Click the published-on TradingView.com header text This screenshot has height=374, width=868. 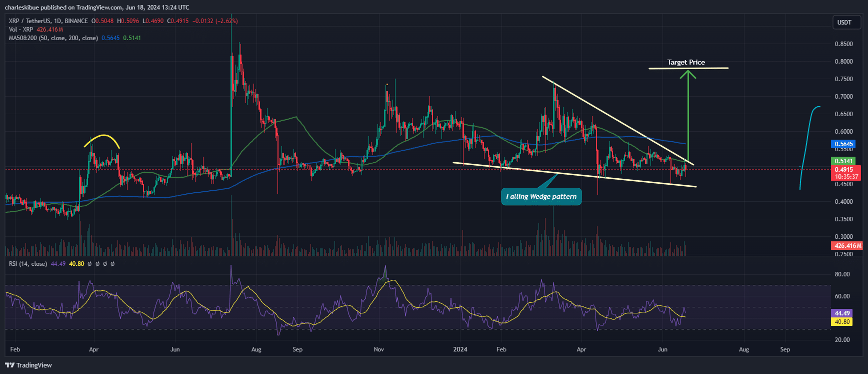coord(97,7)
